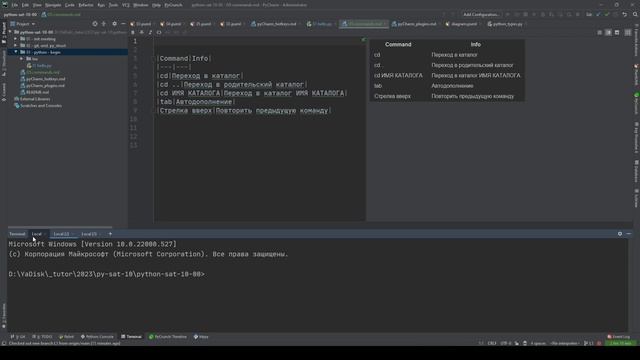The image size is (640, 360).
Task: Switch to the pyCharm_hotkeys.md editor tab
Action: tap(276, 24)
